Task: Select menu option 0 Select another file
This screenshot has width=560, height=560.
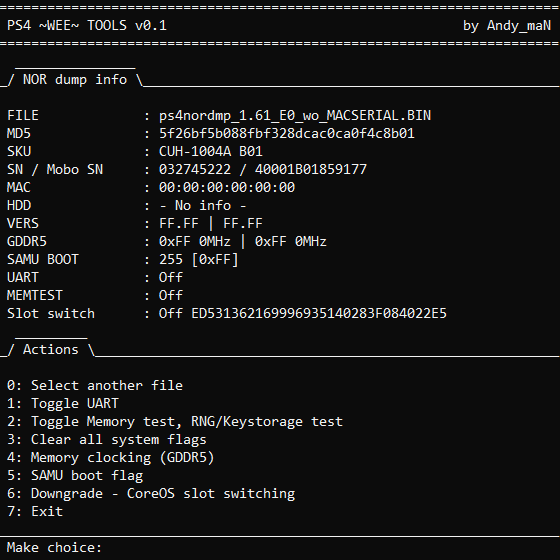Action: point(95,385)
